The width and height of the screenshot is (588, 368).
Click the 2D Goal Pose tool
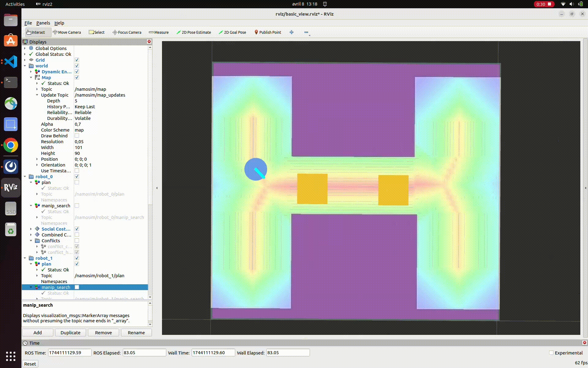pos(232,32)
